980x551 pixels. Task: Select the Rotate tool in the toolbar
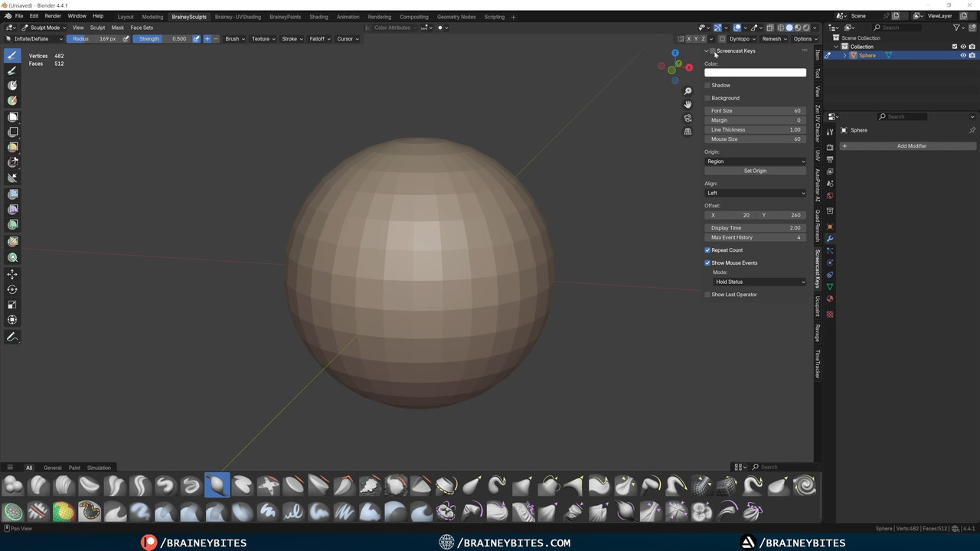click(12, 289)
